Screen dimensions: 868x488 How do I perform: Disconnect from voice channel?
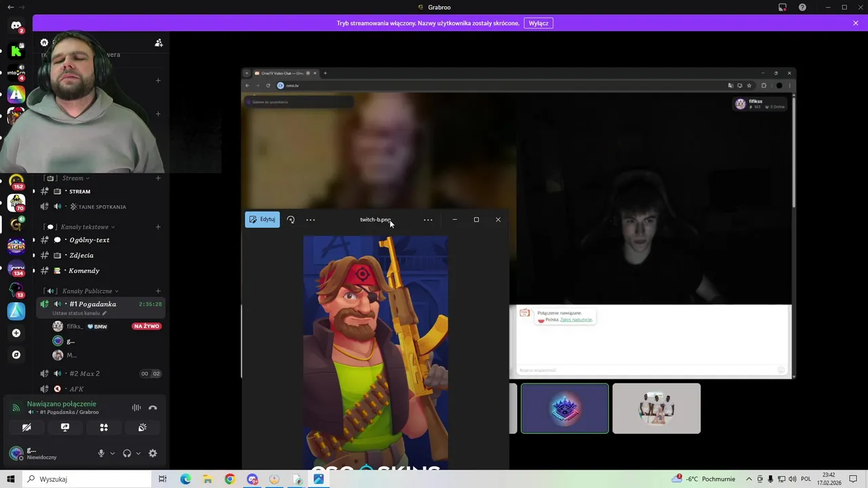(x=153, y=407)
